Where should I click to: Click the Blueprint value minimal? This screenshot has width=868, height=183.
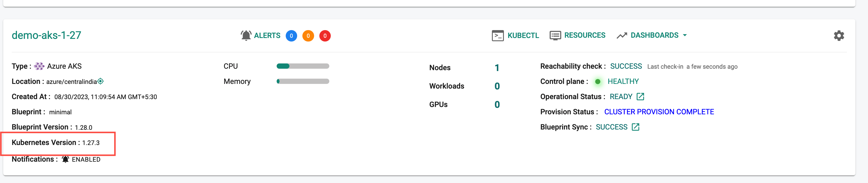tap(60, 112)
